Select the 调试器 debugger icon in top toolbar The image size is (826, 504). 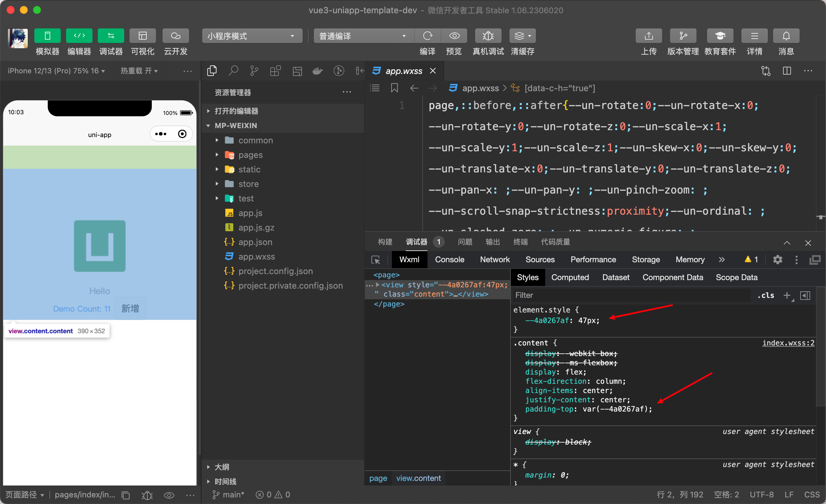pyautogui.click(x=111, y=36)
